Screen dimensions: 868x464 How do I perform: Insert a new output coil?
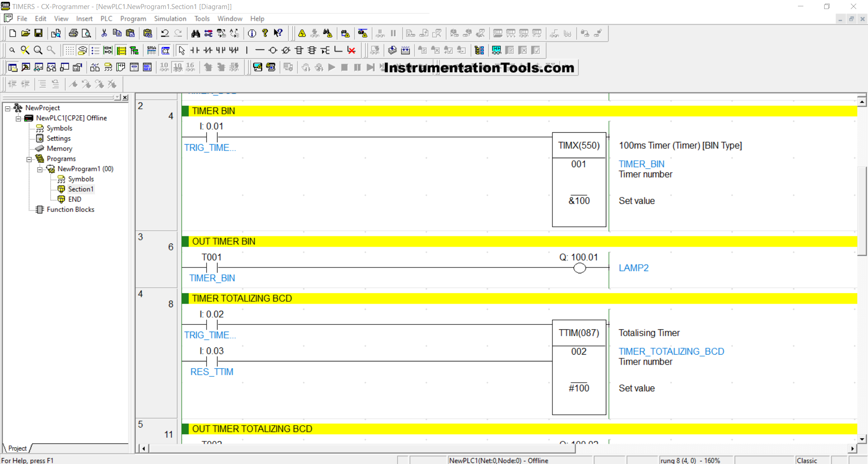[x=273, y=50]
